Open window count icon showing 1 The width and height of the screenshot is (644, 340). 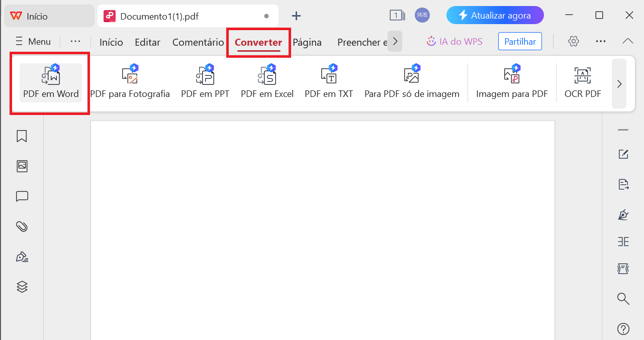tap(397, 16)
